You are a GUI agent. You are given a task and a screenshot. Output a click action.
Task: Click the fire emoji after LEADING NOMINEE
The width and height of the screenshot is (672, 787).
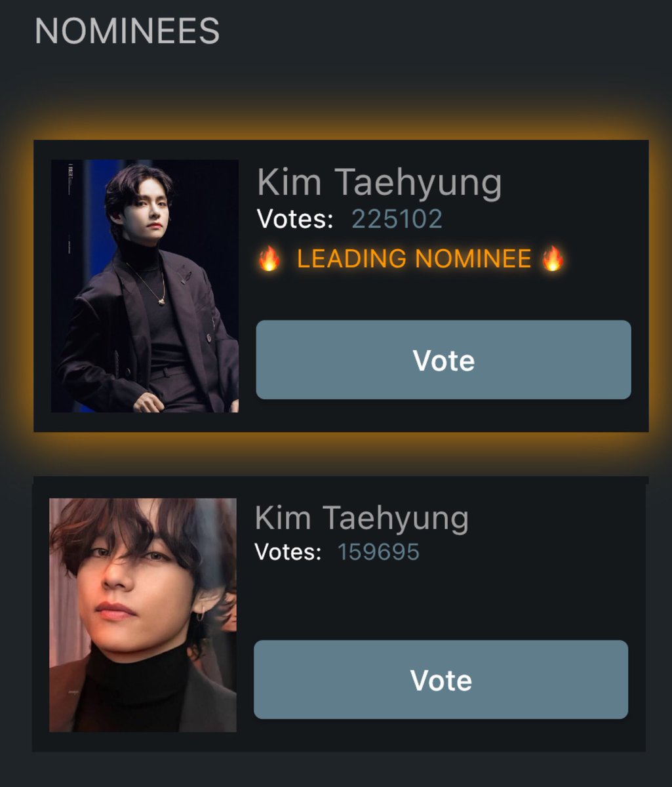coord(553,259)
